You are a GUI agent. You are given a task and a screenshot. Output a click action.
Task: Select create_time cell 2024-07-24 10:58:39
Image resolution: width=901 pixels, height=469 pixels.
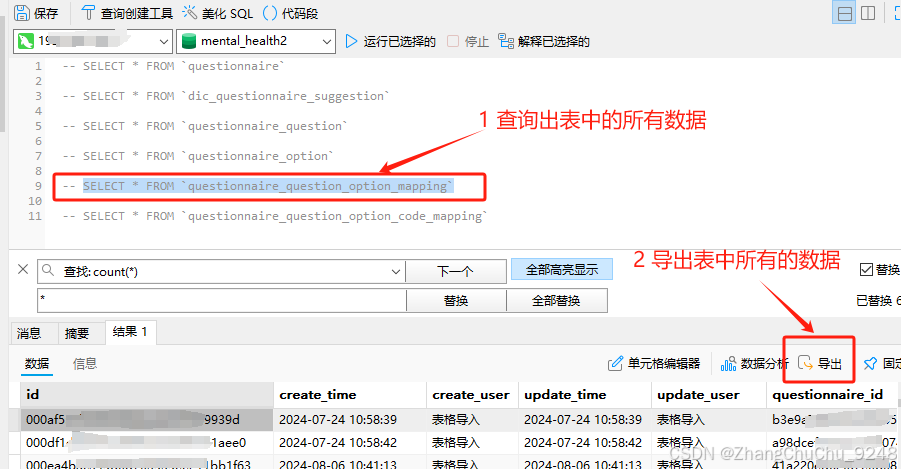[x=350, y=420]
